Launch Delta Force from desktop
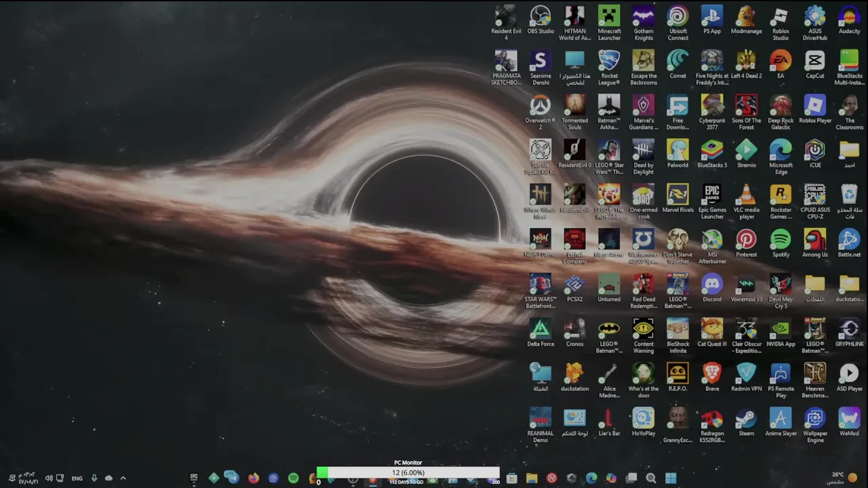868x488 pixels. [540, 333]
